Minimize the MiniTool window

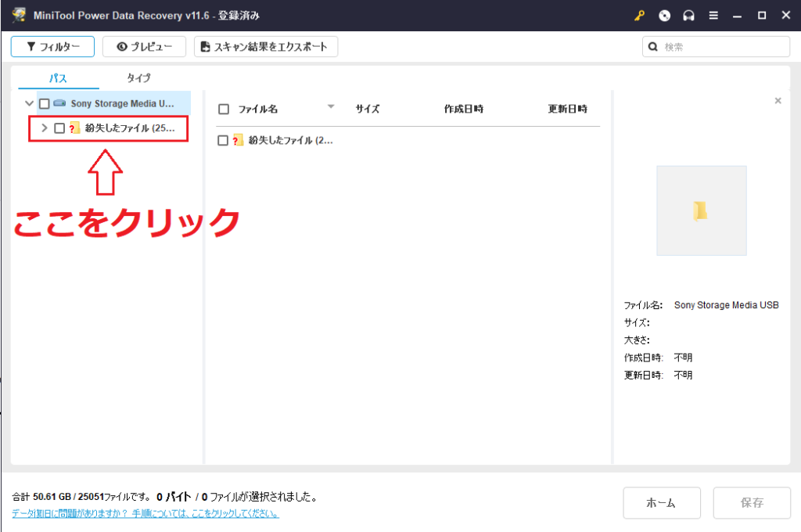[737, 16]
